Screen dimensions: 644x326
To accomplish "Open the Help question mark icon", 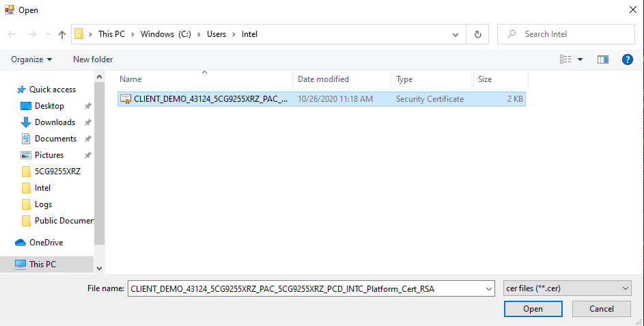I will coord(627,59).
